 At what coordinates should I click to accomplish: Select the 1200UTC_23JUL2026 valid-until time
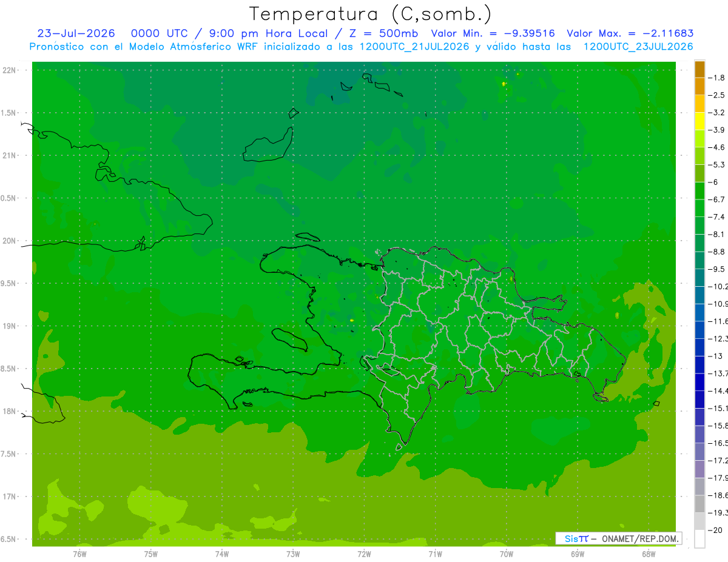(x=638, y=47)
